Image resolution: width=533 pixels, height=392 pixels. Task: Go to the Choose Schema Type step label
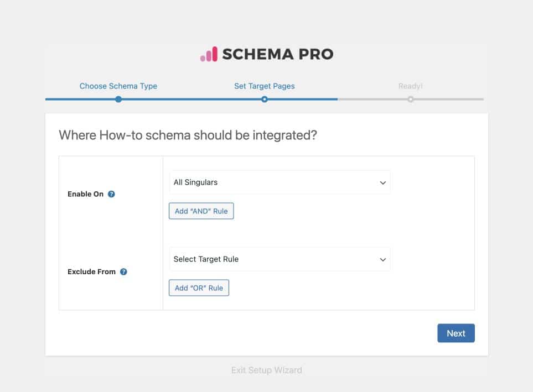(x=118, y=86)
